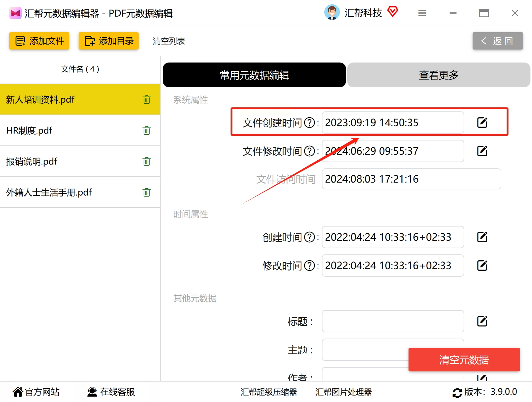Screen dimensions: 532x402
Task: Clear the file list with 清空列表
Action: coord(169,41)
